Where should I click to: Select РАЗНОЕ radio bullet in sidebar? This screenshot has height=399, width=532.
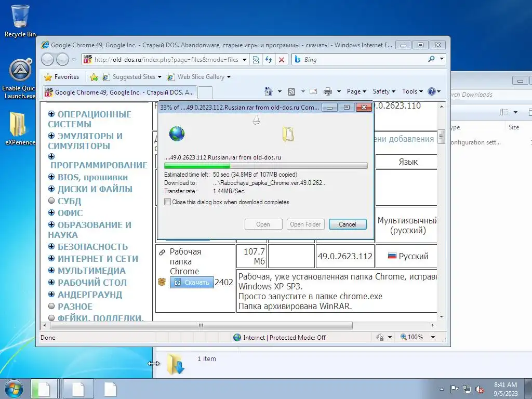pos(51,306)
